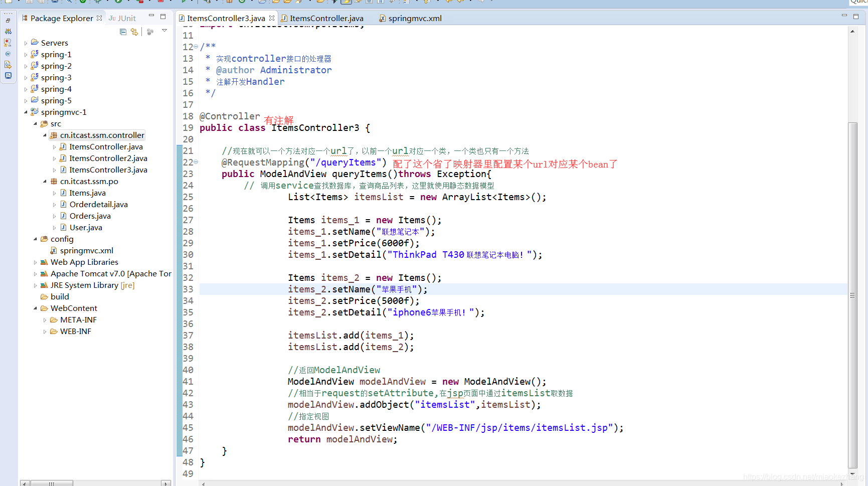
Task: Expand the spring-3 project arrow
Action: (26, 78)
